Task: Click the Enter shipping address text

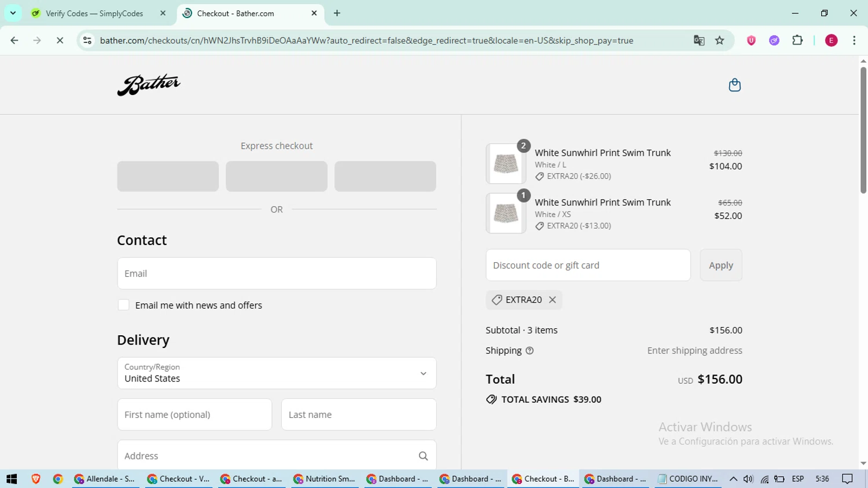Action: click(694, 350)
